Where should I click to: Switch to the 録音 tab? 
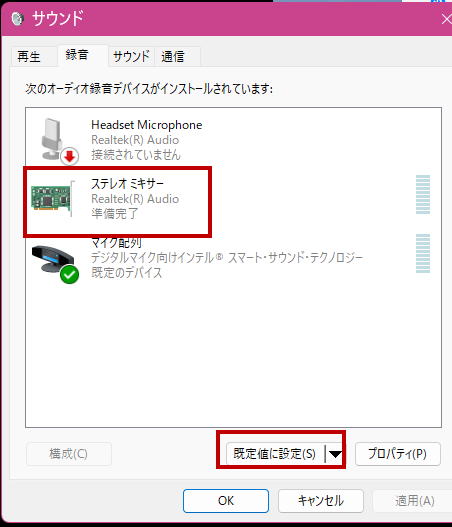77,55
